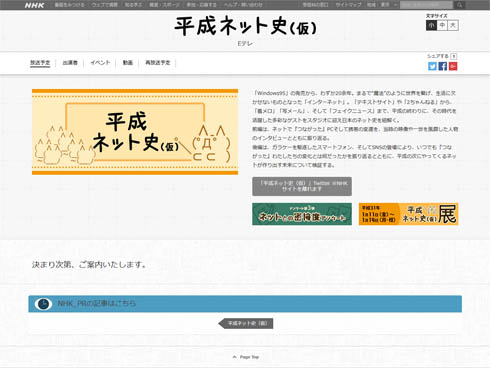Click the Eテレ channel label
The image size is (490, 368).
245,44
